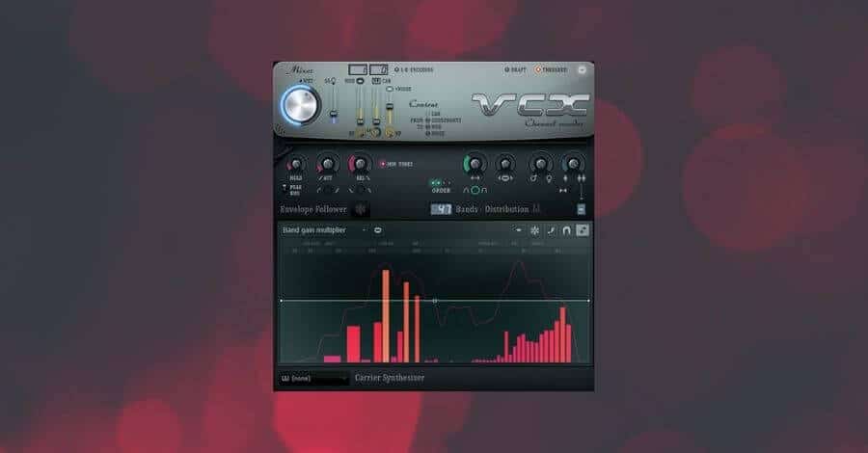Click the left endpoint of the envelope line

[282, 301]
